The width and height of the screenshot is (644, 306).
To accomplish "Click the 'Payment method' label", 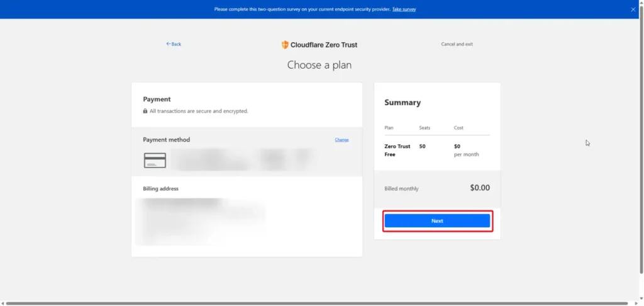I will pos(166,140).
